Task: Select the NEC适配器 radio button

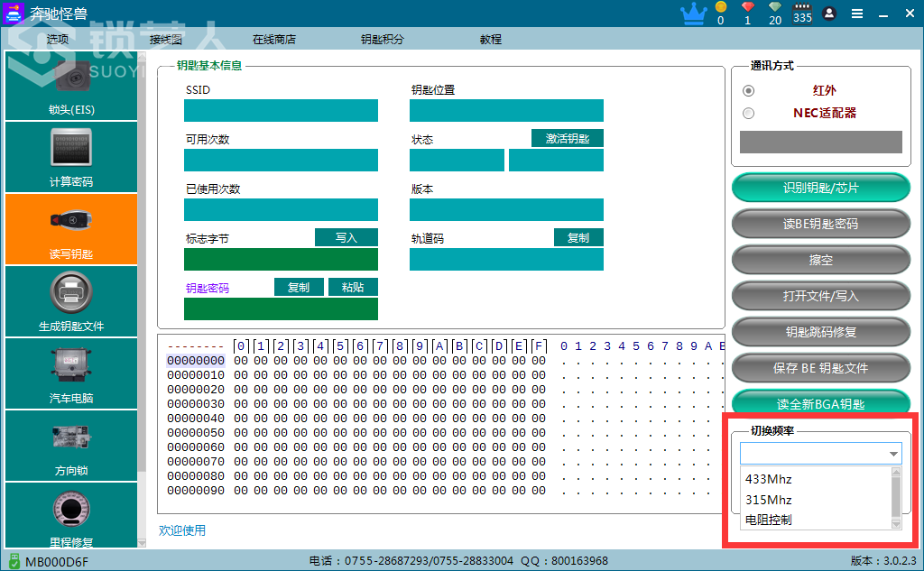Action: click(748, 113)
